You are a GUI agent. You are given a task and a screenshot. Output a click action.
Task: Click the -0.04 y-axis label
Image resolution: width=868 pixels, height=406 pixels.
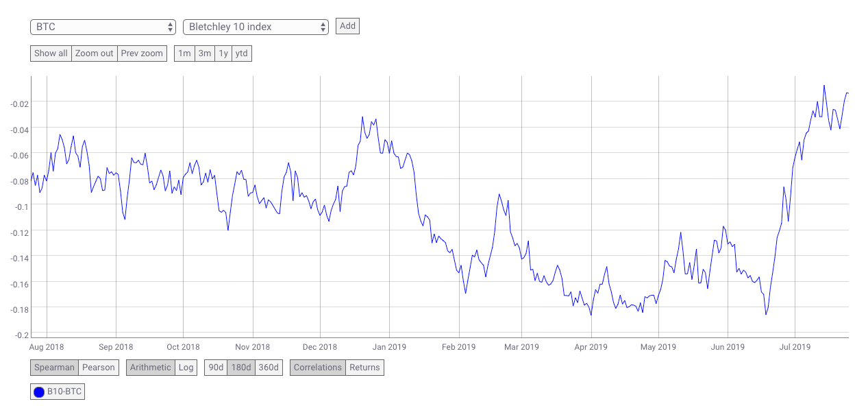[x=19, y=130]
